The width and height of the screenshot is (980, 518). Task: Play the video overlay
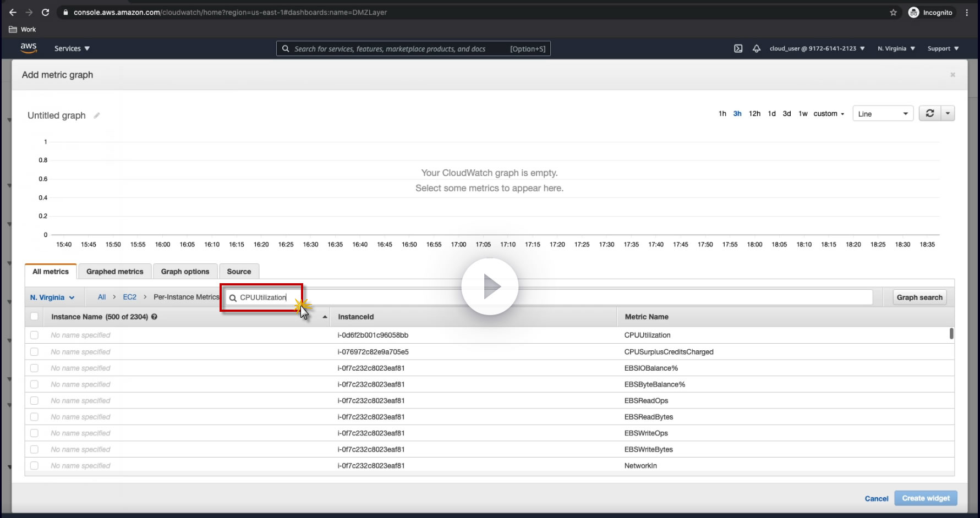(490, 286)
